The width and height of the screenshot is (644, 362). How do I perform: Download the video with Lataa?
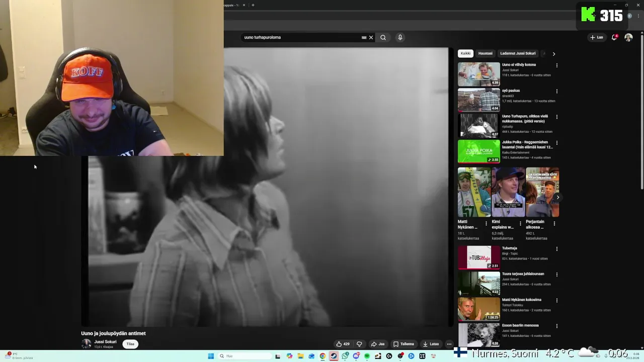tap(431, 344)
